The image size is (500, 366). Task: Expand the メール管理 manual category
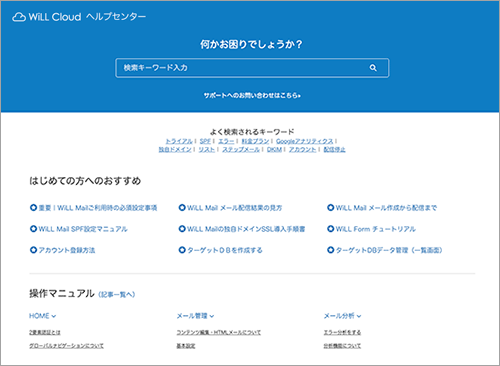pyautogui.click(x=195, y=316)
